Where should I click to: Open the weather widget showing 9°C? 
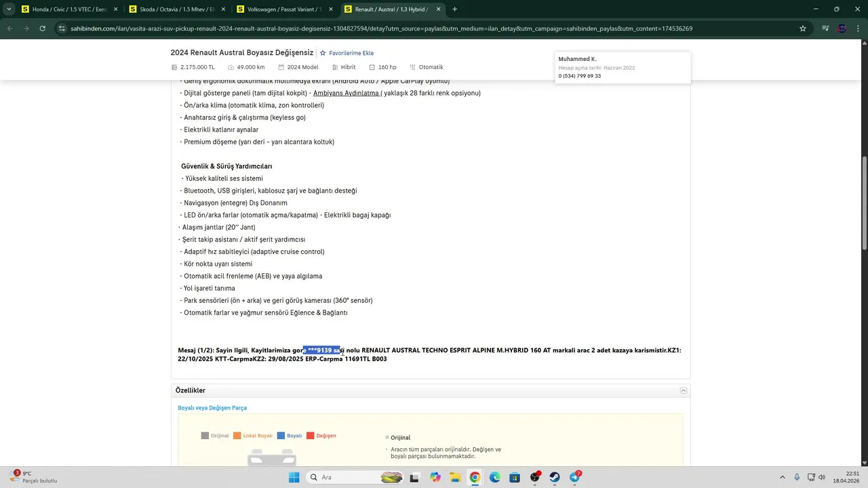pos(33,477)
